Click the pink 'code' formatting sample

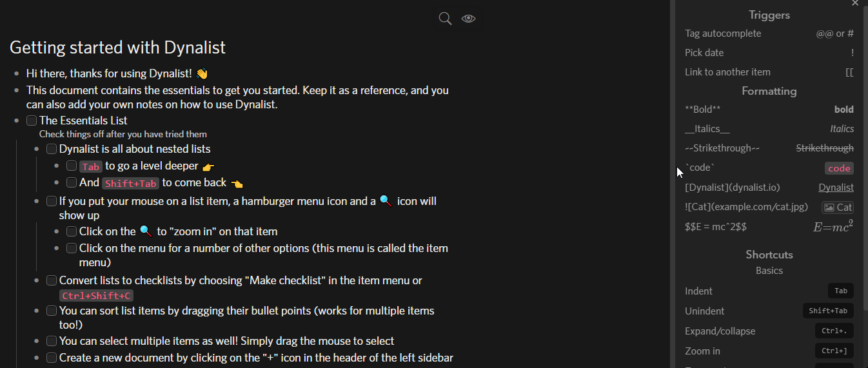coord(839,168)
